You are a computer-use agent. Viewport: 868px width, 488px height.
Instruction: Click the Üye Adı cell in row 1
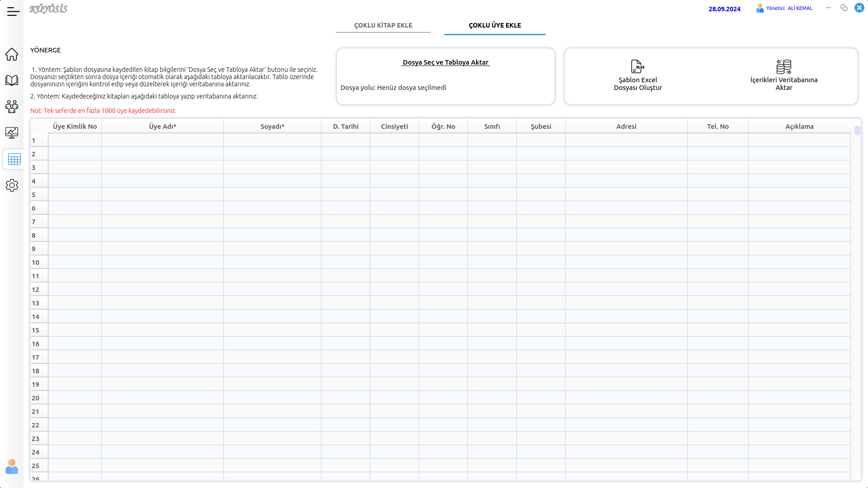[162, 140]
